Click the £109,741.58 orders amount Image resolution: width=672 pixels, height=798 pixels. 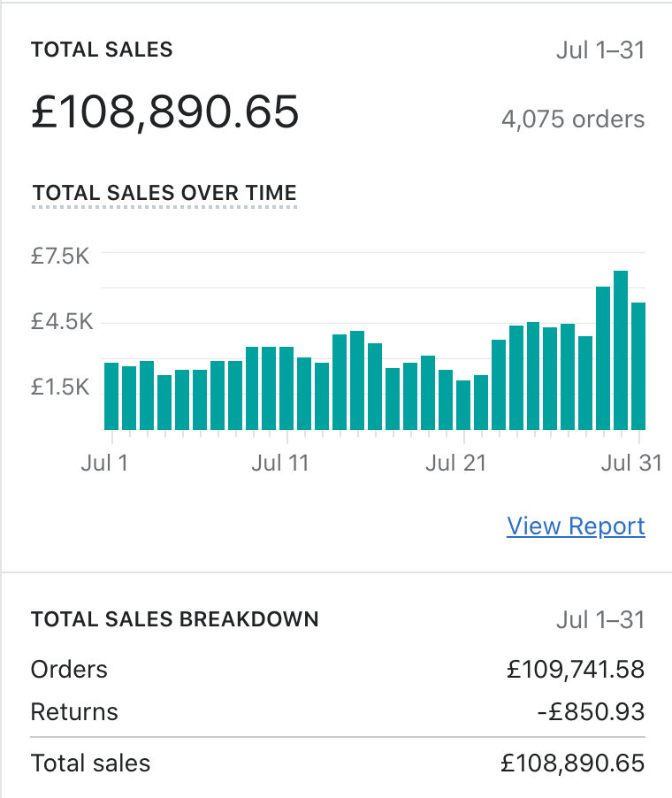[576, 670]
